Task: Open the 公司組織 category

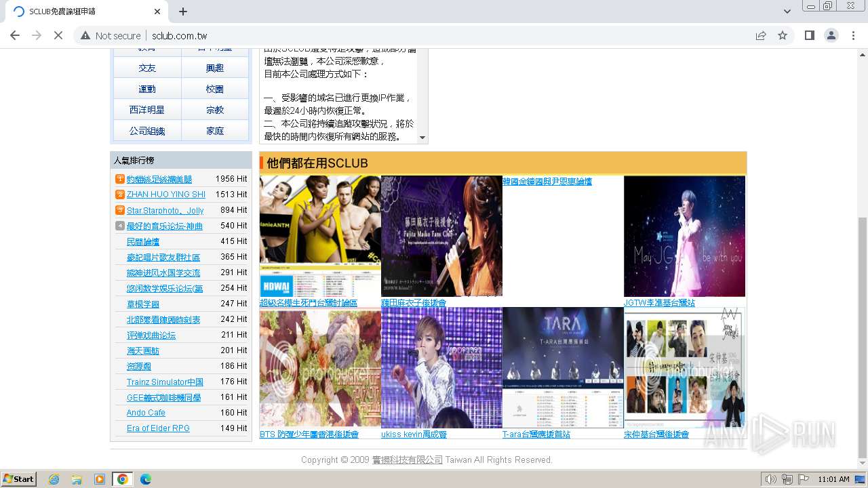Action: pyautogui.click(x=147, y=130)
